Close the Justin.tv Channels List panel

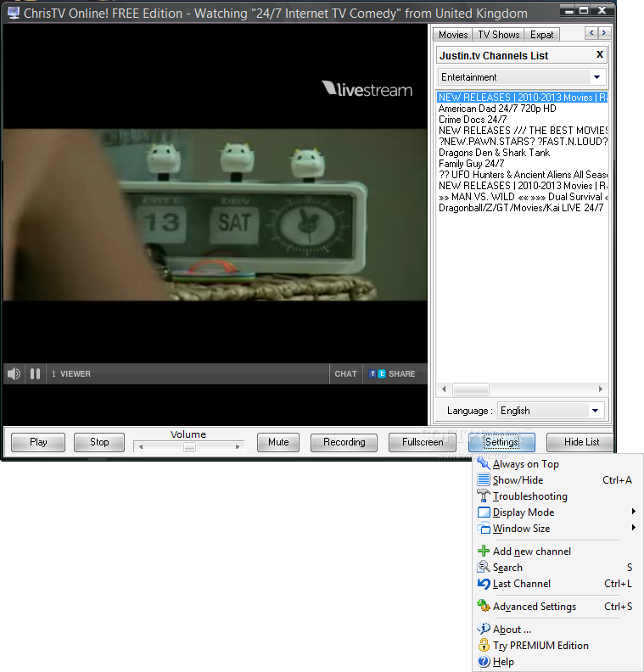tap(600, 54)
